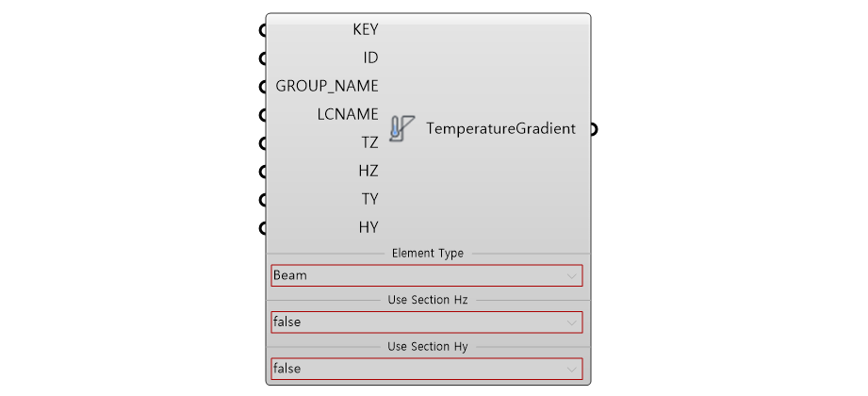Image resolution: width=868 pixels, height=396 pixels.
Task: Click the HZ input connector grip
Action: [x=263, y=172]
